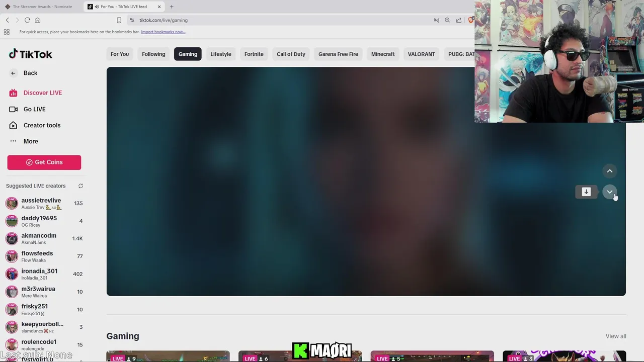This screenshot has height=362, width=644.
Task: Open the bookmarks grid icon on the bookmarks bar
Action: pyautogui.click(x=7, y=32)
